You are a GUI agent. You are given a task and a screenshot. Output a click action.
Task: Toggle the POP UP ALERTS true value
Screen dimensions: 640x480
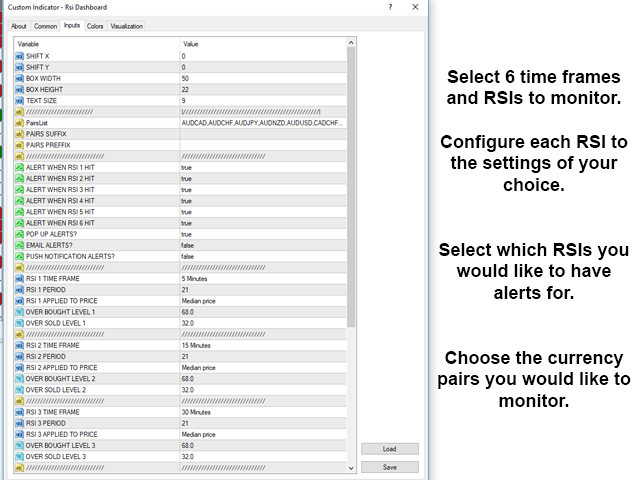263,234
